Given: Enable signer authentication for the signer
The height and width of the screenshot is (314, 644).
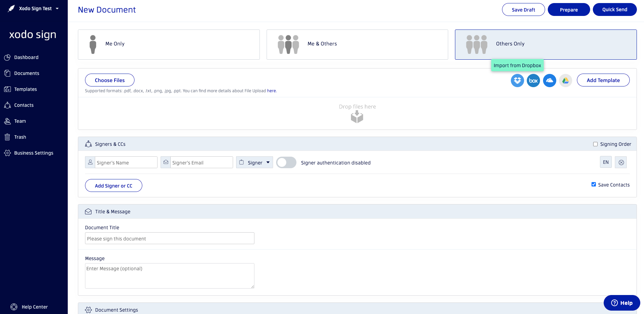Looking at the screenshot, I should pos(286,162).
